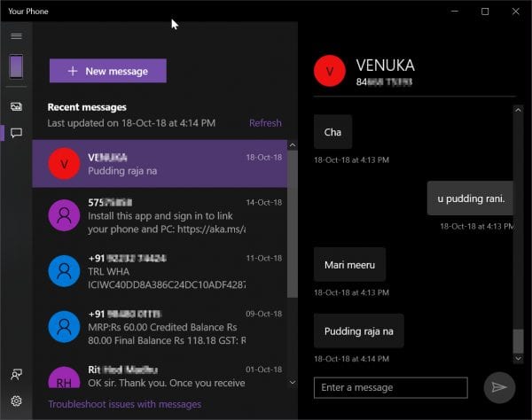Open the 'OK sir. Thank you' conversation
The height and width of the screenshot is (420, 532).
(x=160, y=377)
